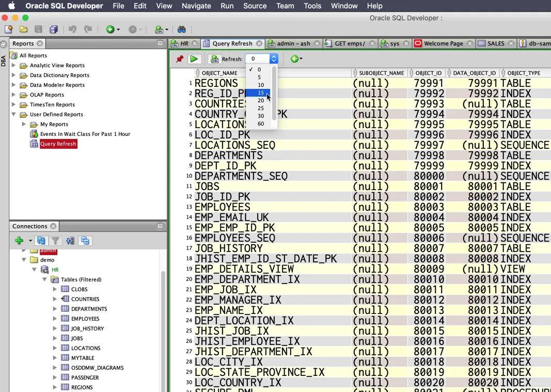Click Events In Wait Class report icon
This screenshot has width=551, height=392.
pyautogui.click(x=34, y=134)
